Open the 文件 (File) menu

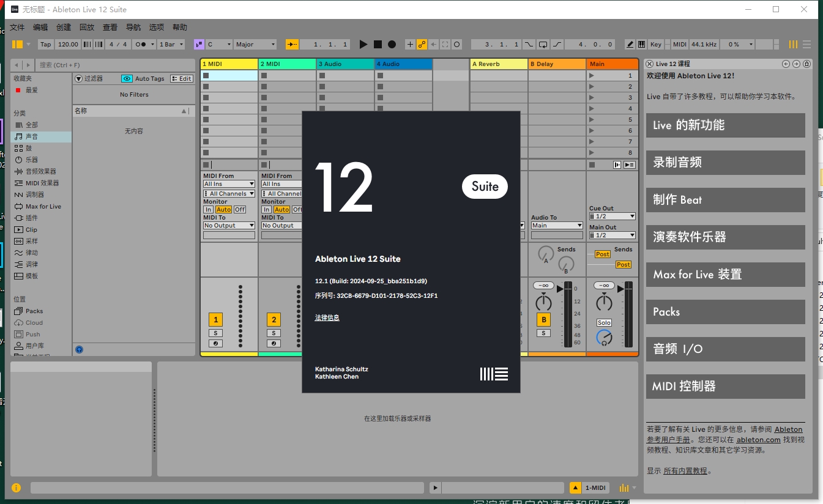point(17,28)
